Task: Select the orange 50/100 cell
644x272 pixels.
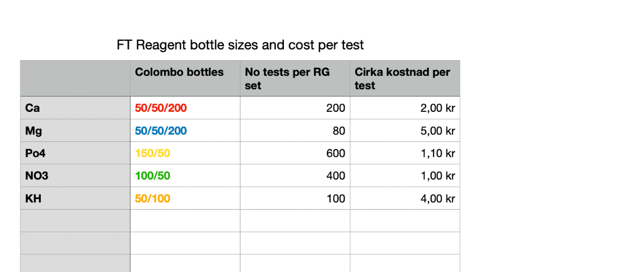Action: [185, 198]
